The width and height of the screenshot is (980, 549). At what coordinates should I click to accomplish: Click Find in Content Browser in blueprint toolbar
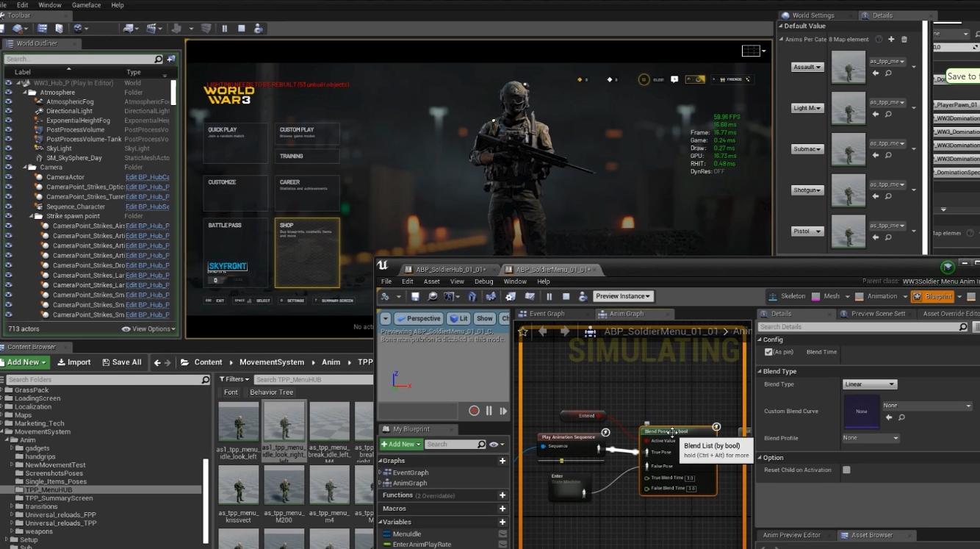tap(433, 296)
